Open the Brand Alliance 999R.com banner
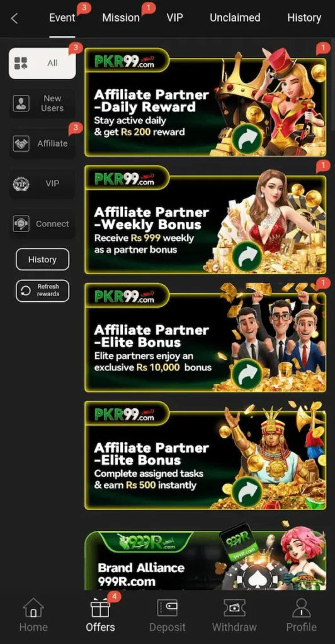The height and width of the screenshot is (644, 335). coord(205,560)
